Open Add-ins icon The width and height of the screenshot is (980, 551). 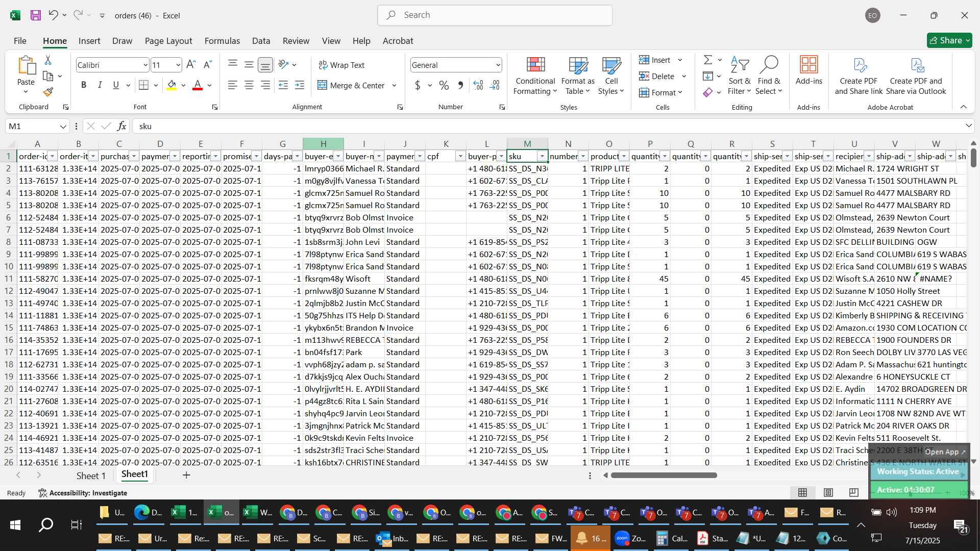pos(809,70)
